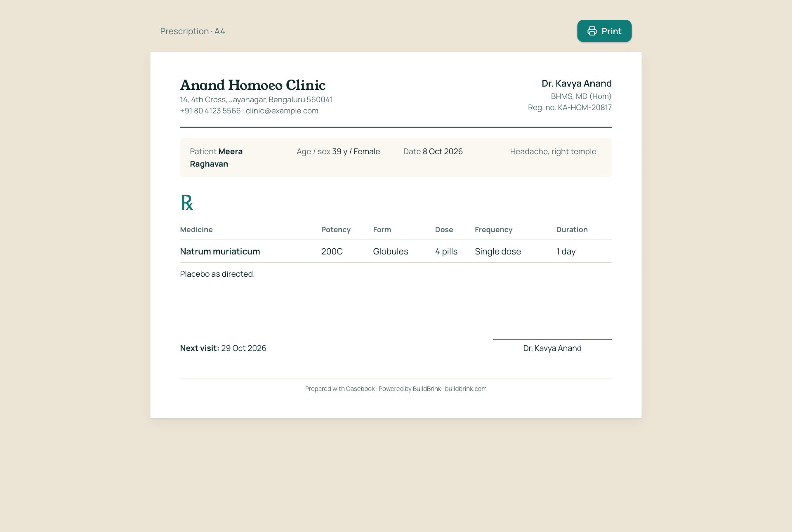Click the 'Form' column header
Image resolution: width=792 pixels, height=532 pixels.
coord(382,230)
